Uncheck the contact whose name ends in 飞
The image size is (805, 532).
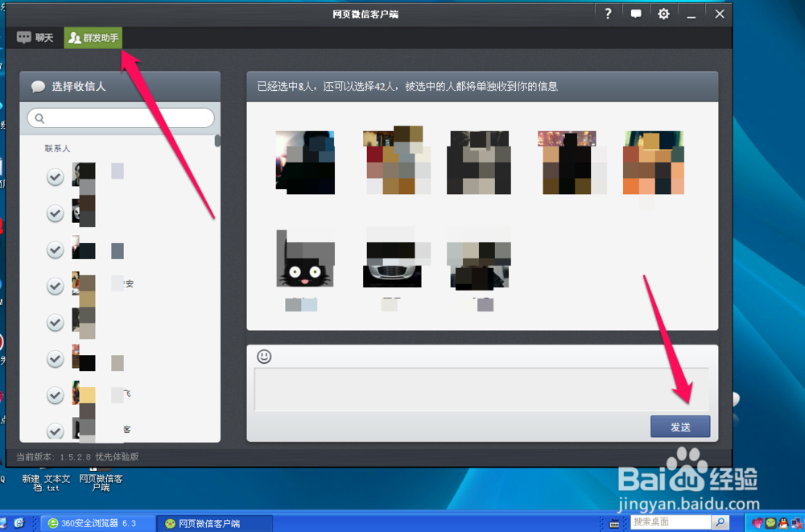point(55,395)
